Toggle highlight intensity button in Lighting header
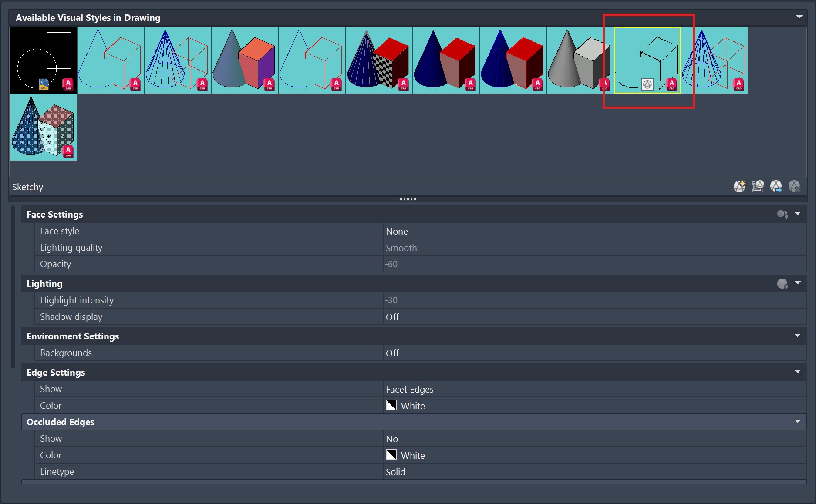Viewport: 816px width, 504px height. tap(782, 284)
